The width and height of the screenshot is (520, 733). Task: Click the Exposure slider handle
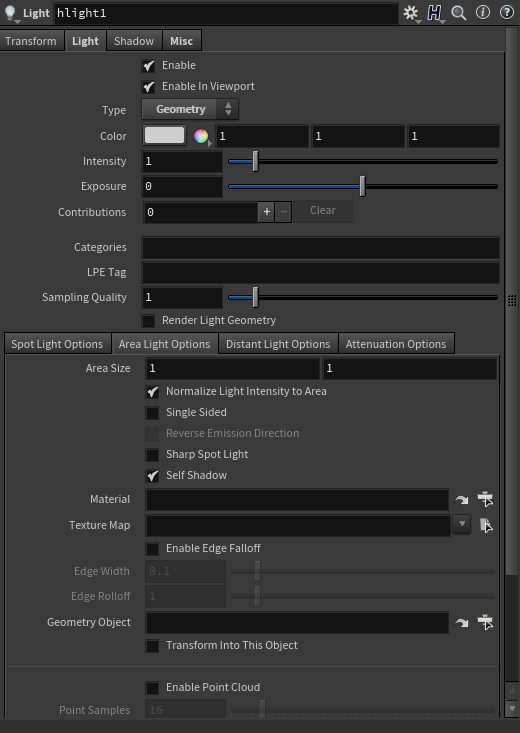pos(362,187)
